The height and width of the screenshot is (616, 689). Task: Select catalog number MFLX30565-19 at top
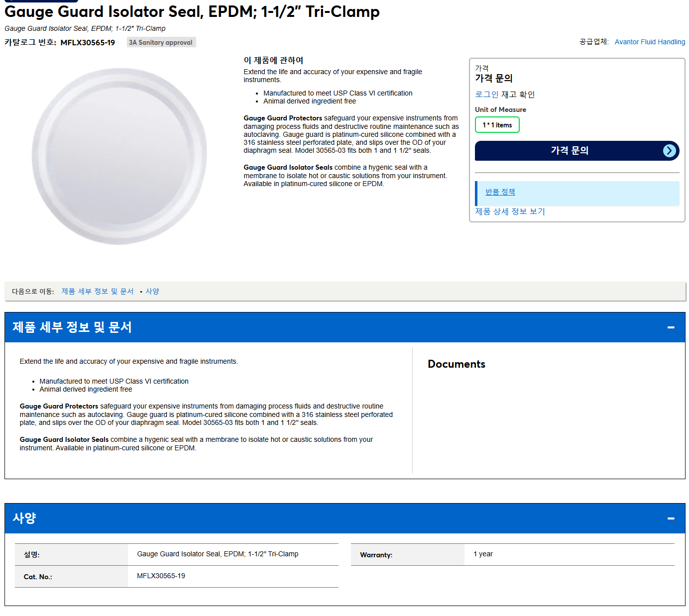88,43
